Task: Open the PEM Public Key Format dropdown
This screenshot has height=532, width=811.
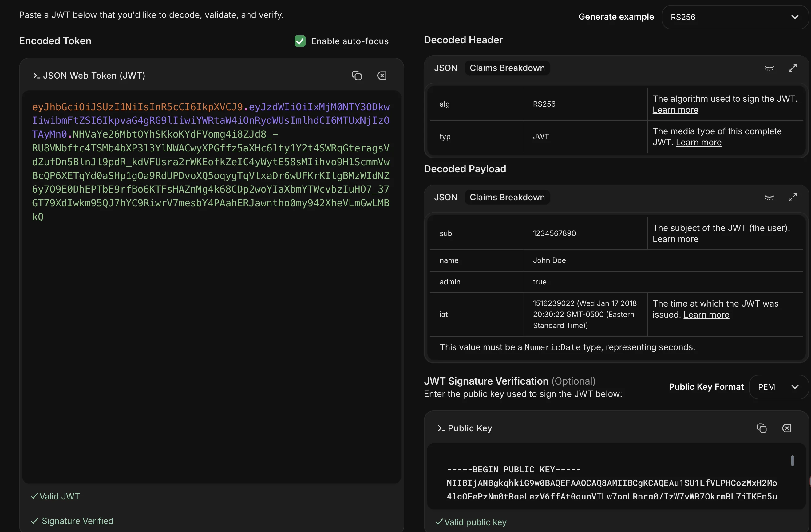Action: coord(778,387)
